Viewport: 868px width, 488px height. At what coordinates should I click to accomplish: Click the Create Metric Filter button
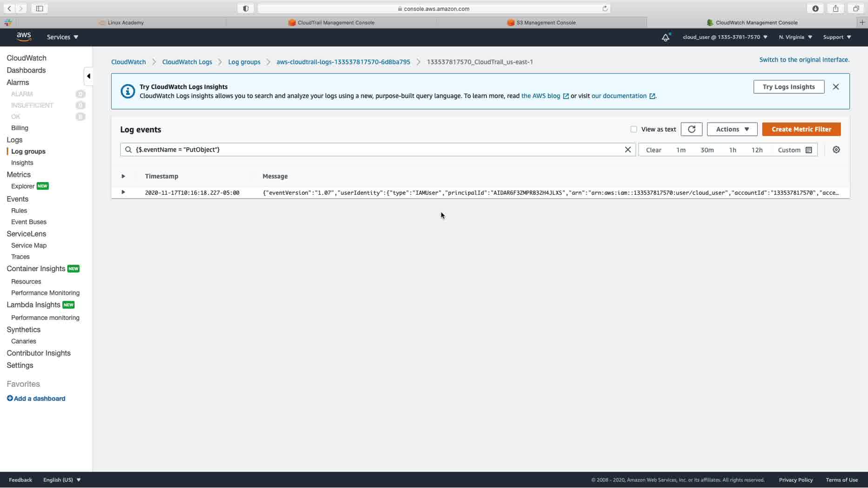[801, 129]
